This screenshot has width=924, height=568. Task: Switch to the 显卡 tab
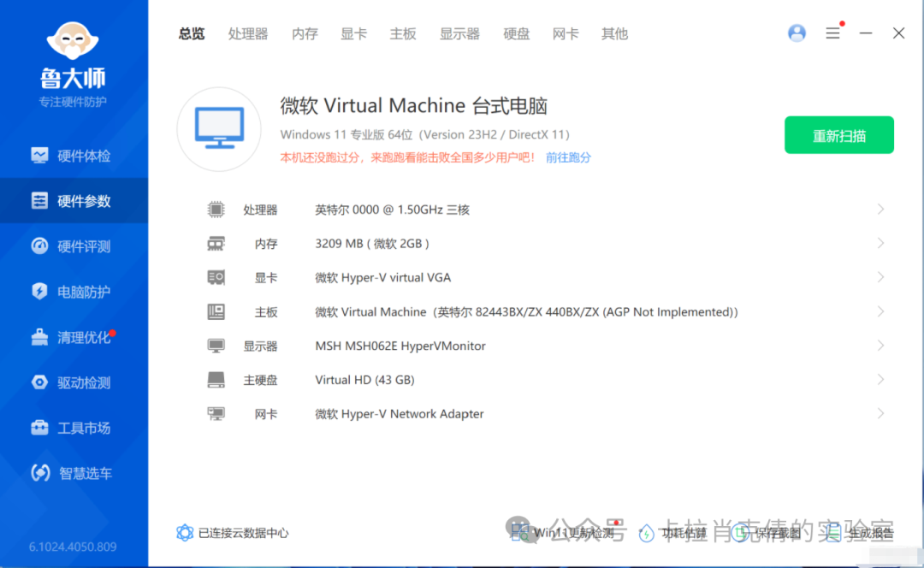pyautogui.click(x=353, y=34)
